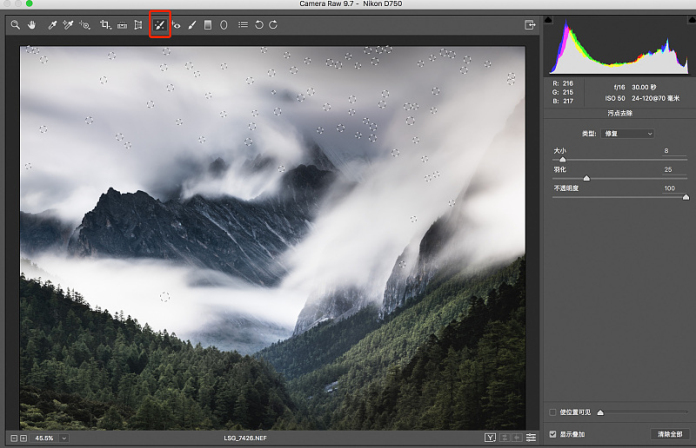Adjust the 羽化 feather slider handle
696x448 pixels.
click(586, 178)
